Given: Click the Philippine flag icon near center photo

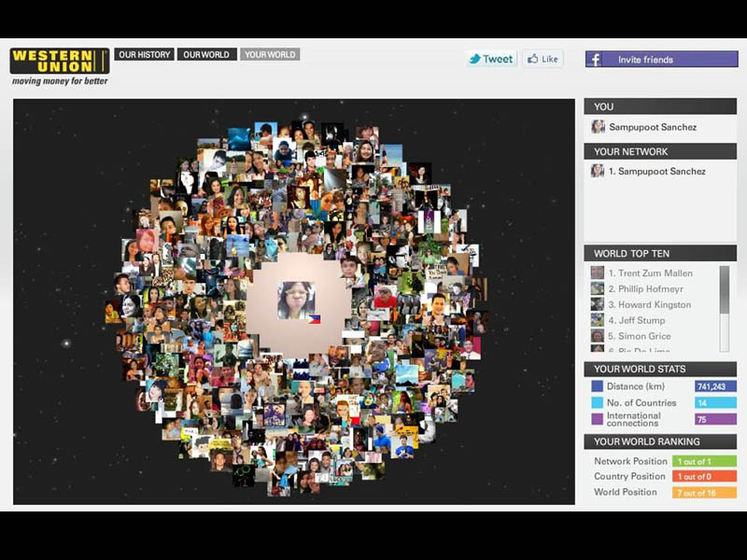Looking at the screenshot, I should (314, 318).
